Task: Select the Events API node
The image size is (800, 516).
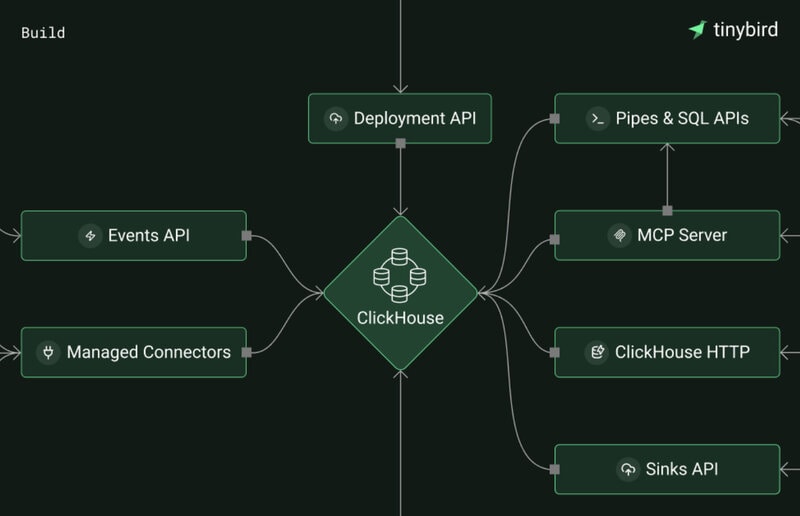Action: (134, 236)
